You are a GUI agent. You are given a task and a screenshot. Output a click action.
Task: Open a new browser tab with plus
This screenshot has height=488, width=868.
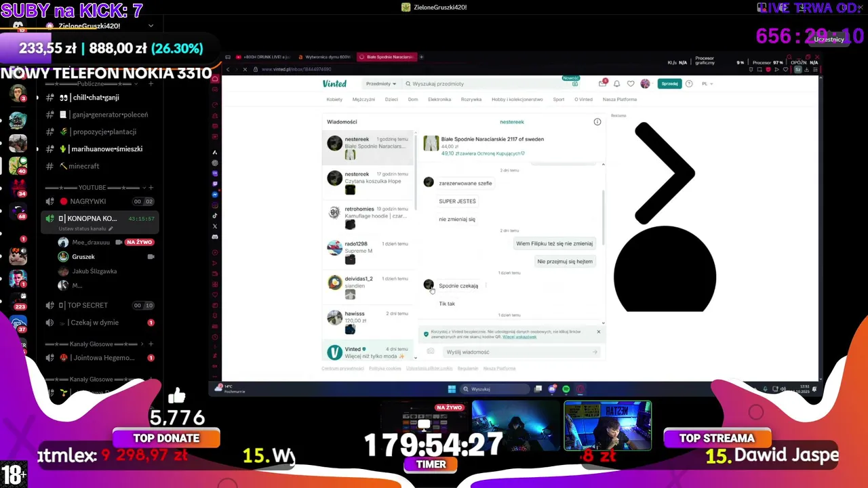coord(421,57)
